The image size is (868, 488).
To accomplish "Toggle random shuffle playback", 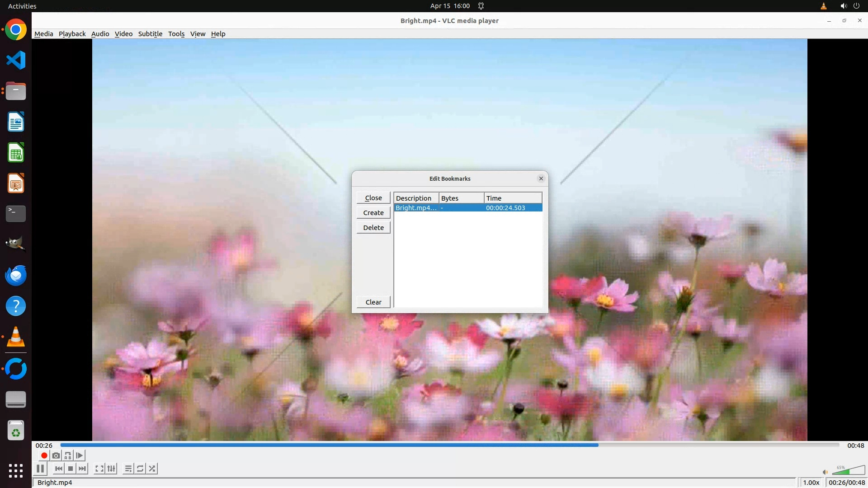I will pyautogui.click(x=152, y=469).
